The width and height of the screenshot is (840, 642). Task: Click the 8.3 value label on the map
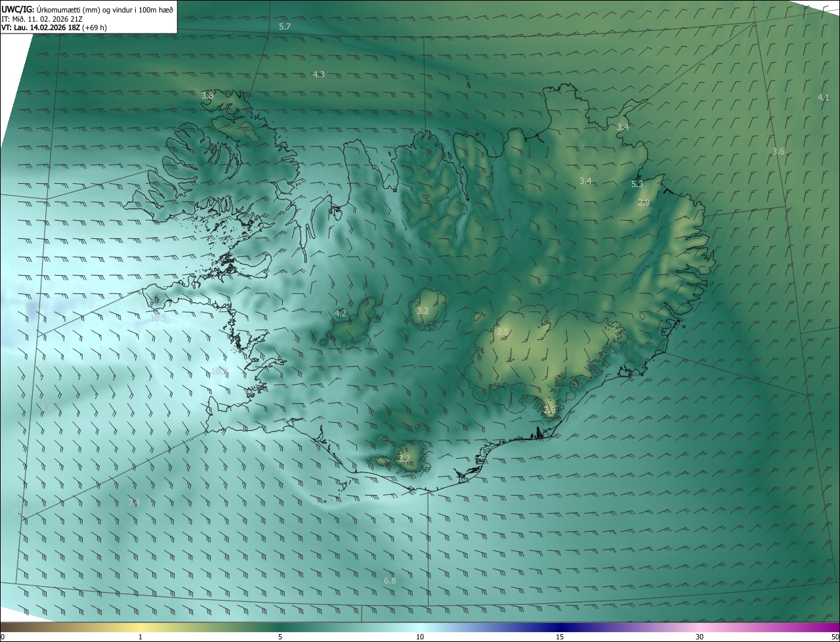point(18,512)
